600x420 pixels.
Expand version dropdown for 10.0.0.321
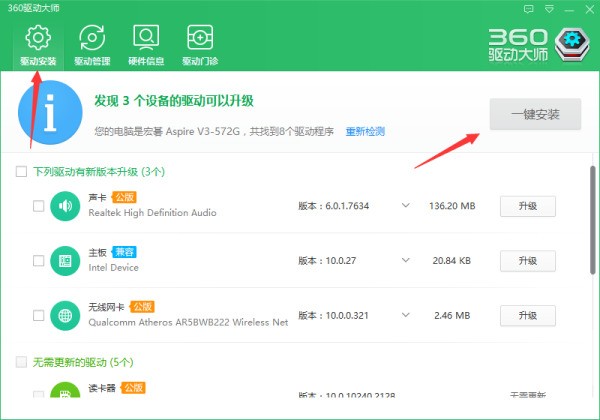tap(406, 315)
